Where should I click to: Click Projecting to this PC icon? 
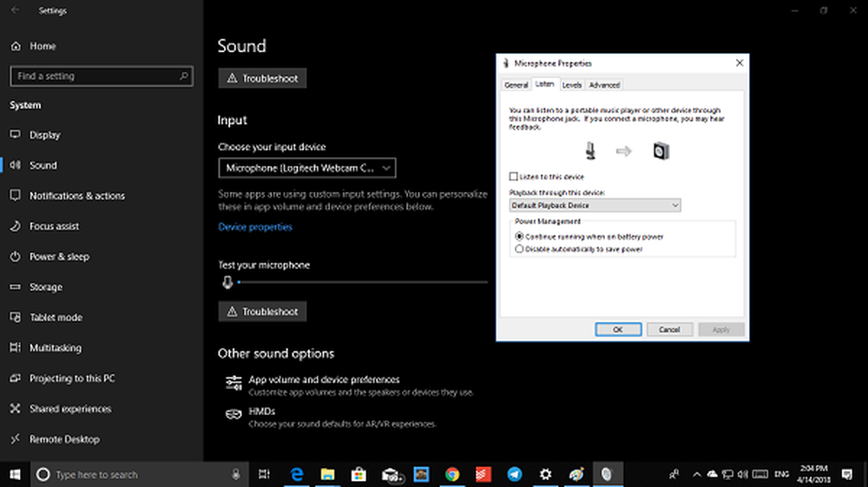(x=15, y=378)
